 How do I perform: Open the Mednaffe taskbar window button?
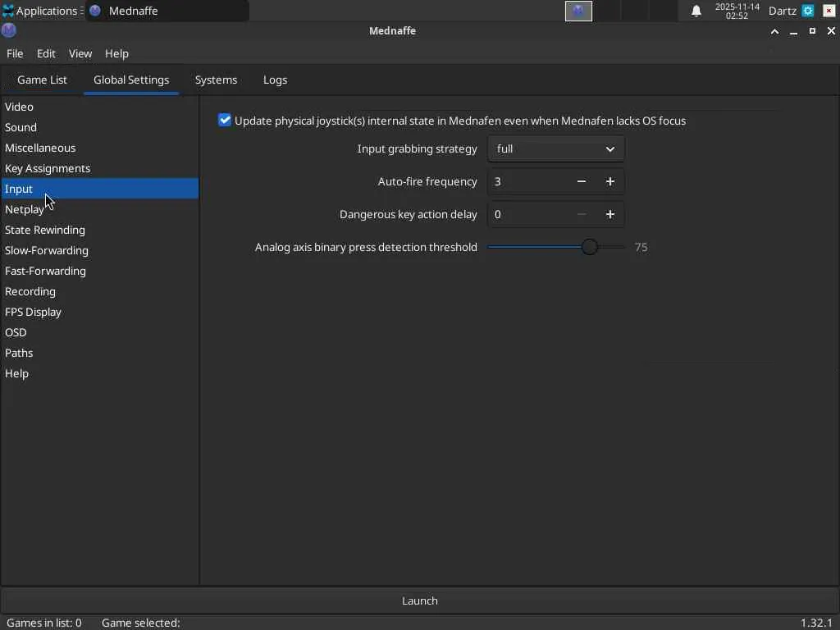click(167, 11)
